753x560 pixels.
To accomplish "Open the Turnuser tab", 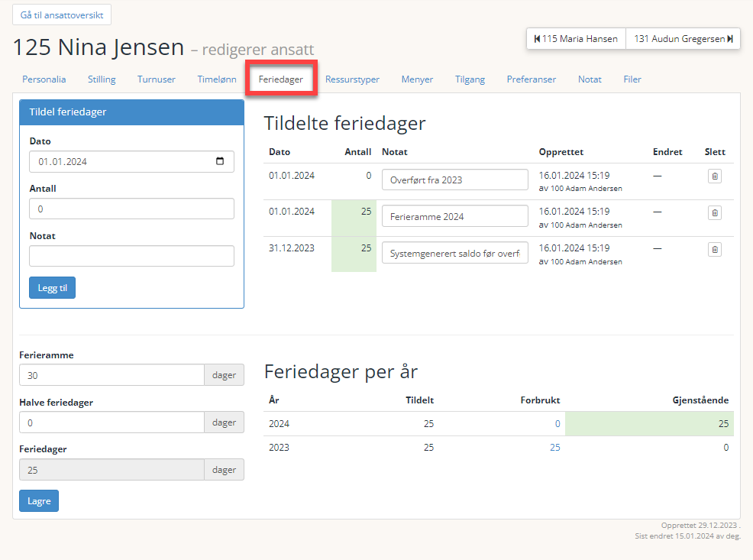I will tap(156, 79).
